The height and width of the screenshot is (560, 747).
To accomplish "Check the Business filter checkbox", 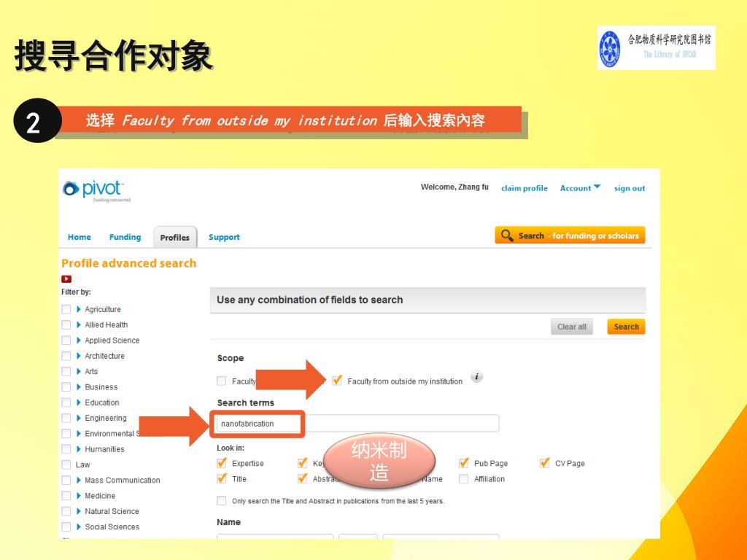I will pos(66,387).
